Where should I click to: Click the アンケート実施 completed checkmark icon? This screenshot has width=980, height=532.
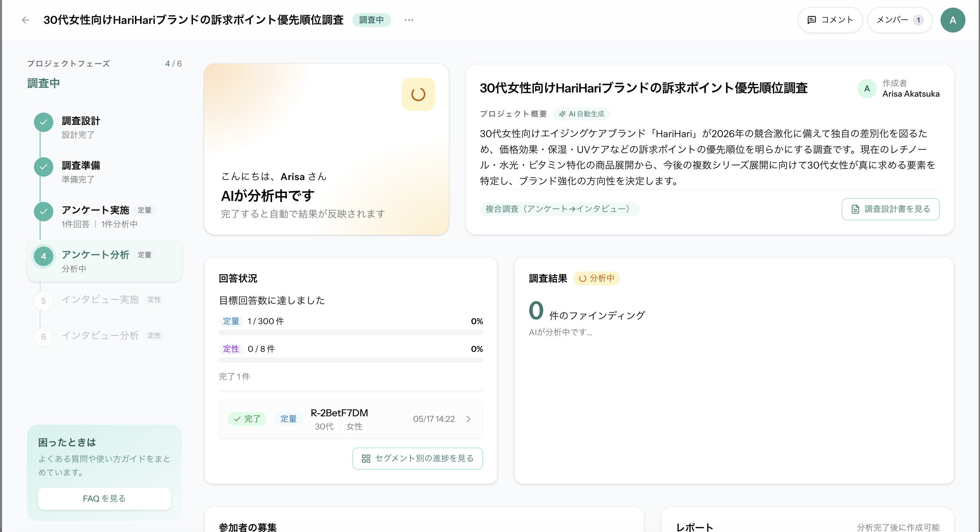tap(44, 211)
